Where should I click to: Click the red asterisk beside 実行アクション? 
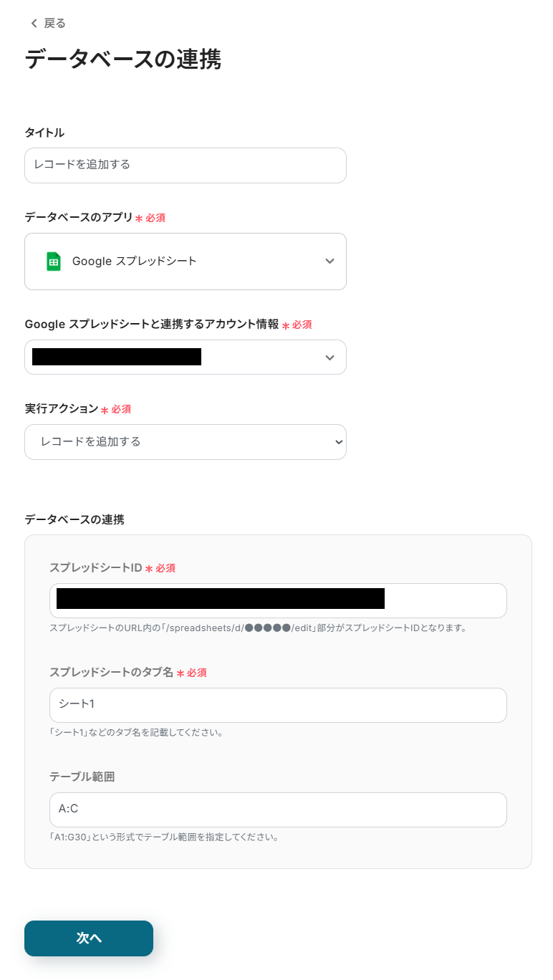[105, 410]
